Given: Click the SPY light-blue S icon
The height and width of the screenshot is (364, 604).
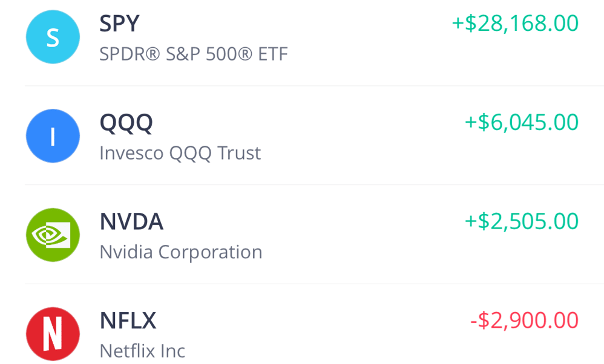Looking at the screenshot, I should (53, 37).
